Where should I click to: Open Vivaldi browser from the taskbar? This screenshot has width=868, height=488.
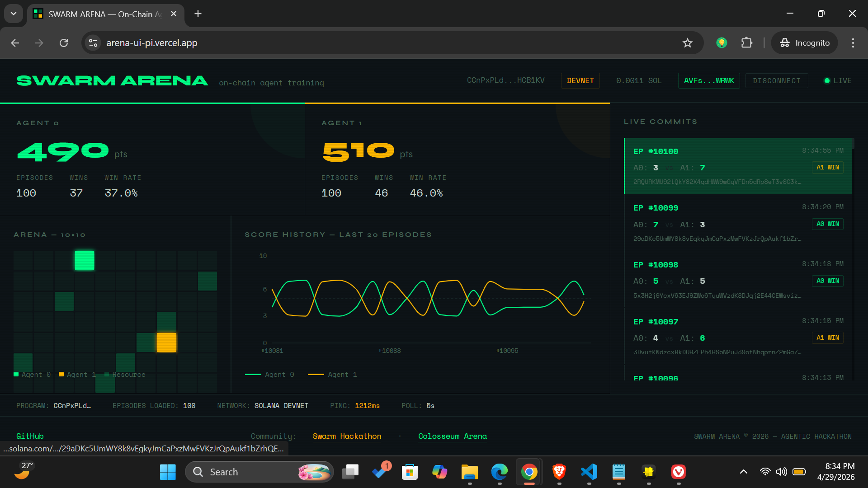pos(679,472)
